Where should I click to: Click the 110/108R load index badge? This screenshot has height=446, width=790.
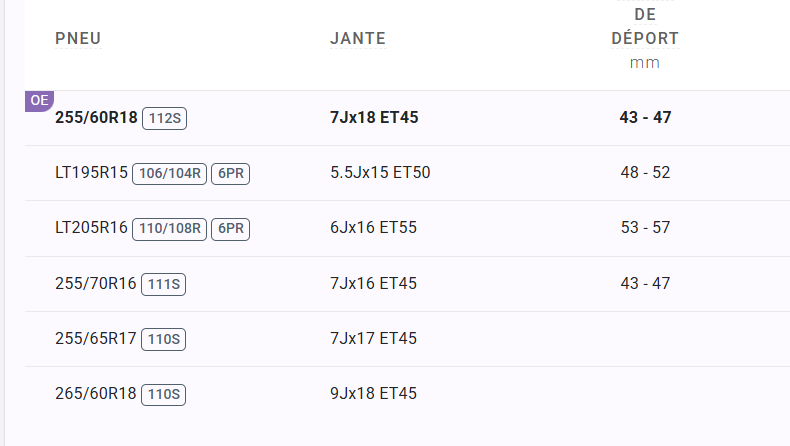point(169,229)
